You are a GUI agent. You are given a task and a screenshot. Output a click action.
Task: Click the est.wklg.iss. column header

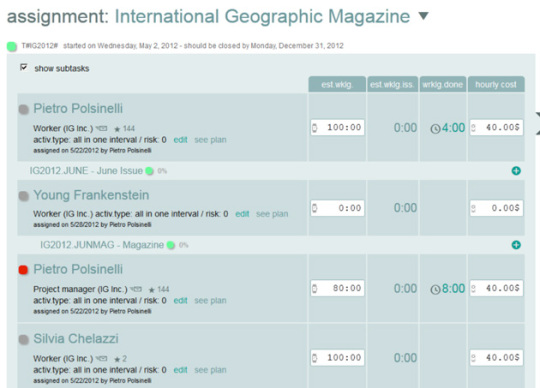(392, 84)
